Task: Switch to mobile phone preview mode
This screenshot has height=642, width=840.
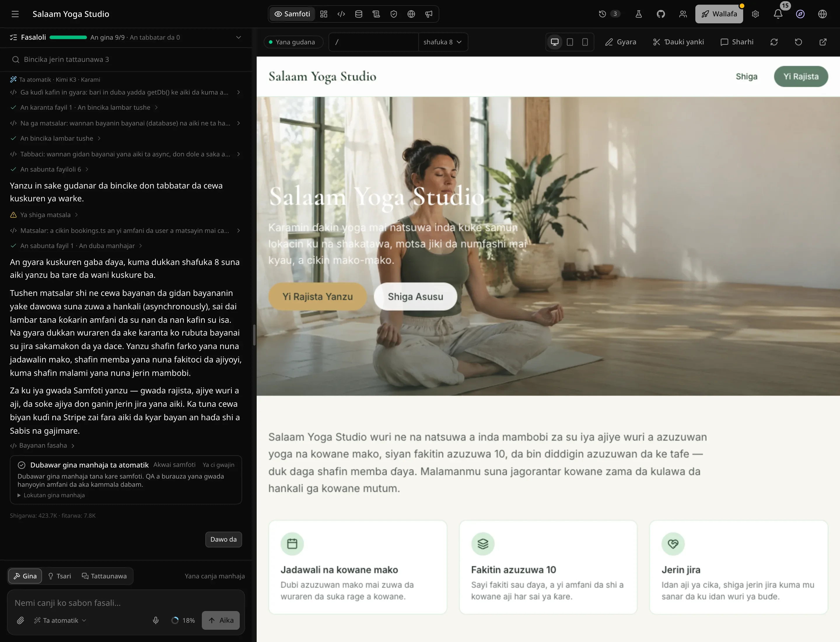Action: 585,42
